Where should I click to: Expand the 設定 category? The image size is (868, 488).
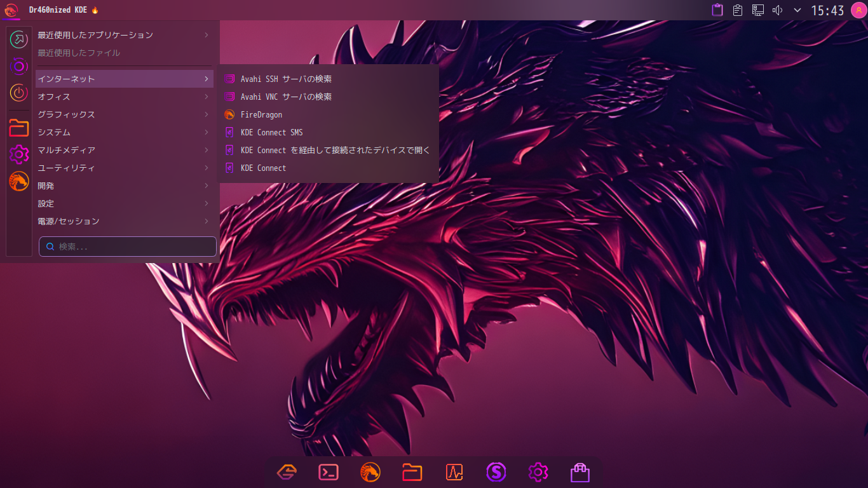(x=125, y=203)
